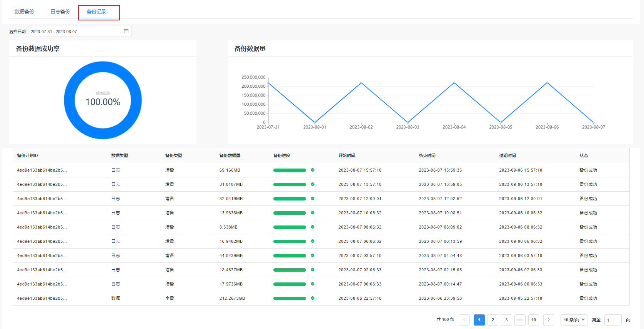Click plan ID in the 212.2673GB row

tap(42, 298)
